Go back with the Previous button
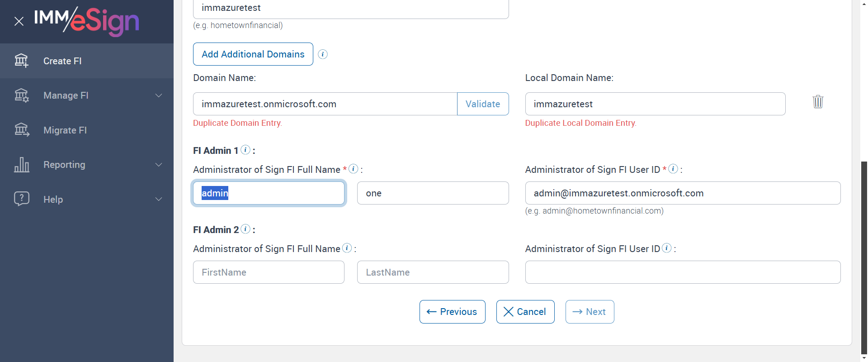Viewport: 868px width, 362px height. pyautogui.click(x=452, y=312)
